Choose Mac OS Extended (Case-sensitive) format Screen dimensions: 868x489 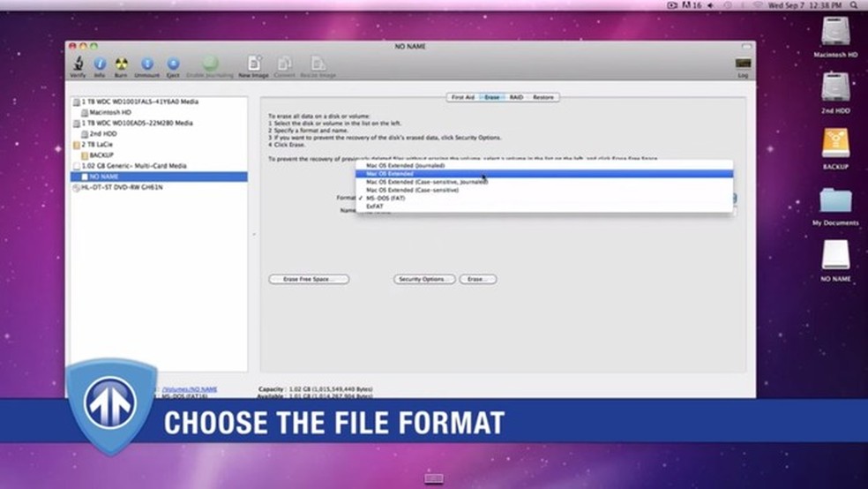[544, 190]
